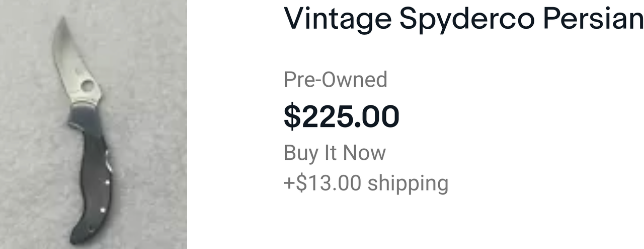Click the word "shipping" under the price
644x249 pixels.
click(x=407, y=182)
